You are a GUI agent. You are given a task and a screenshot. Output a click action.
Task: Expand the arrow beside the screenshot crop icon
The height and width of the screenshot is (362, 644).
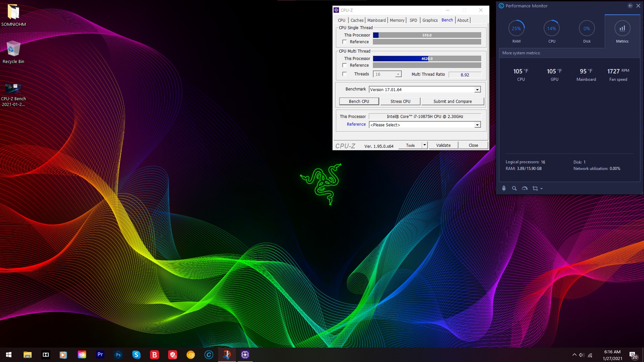[541, 189]
